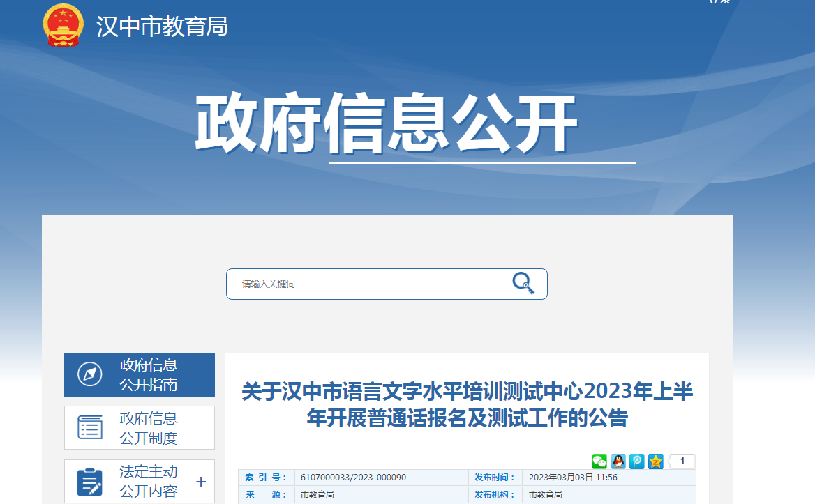
Task: Open the 法定主动公开内容 section label
Action: (x=148, y=482)
